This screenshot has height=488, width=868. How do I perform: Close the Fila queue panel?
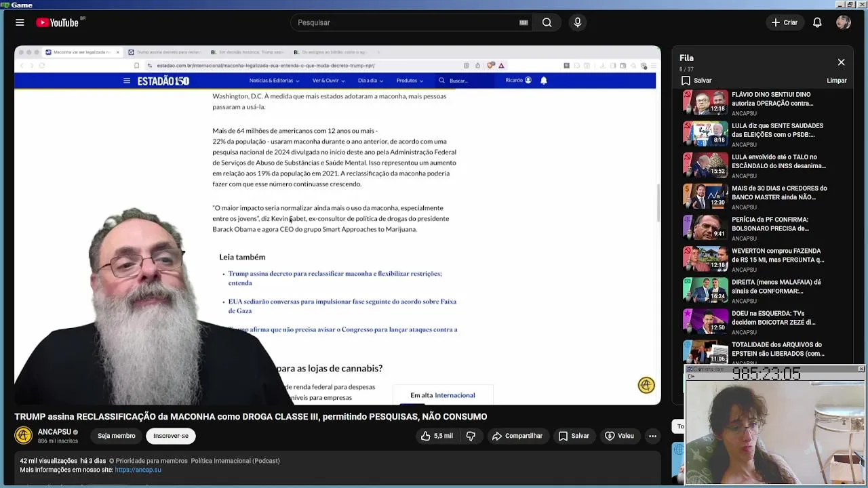click(x=841, y=62)
